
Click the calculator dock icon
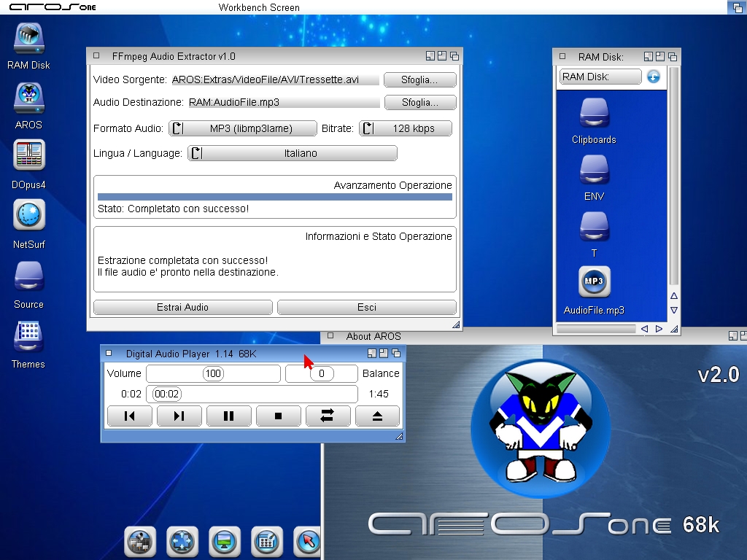pos(267,542)
